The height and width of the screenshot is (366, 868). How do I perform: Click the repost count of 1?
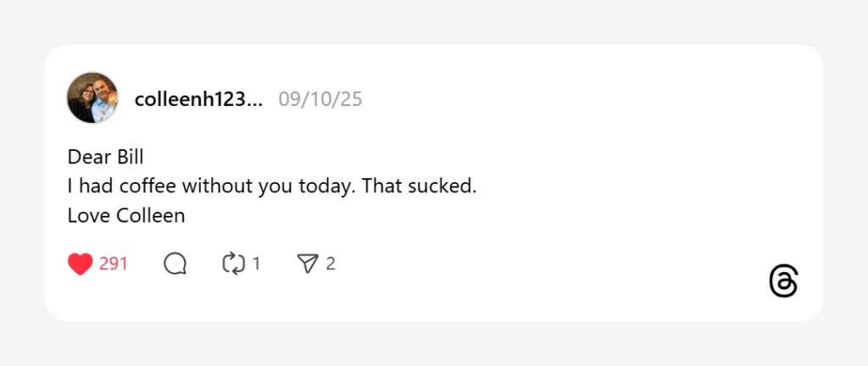(x=256, y=264)
